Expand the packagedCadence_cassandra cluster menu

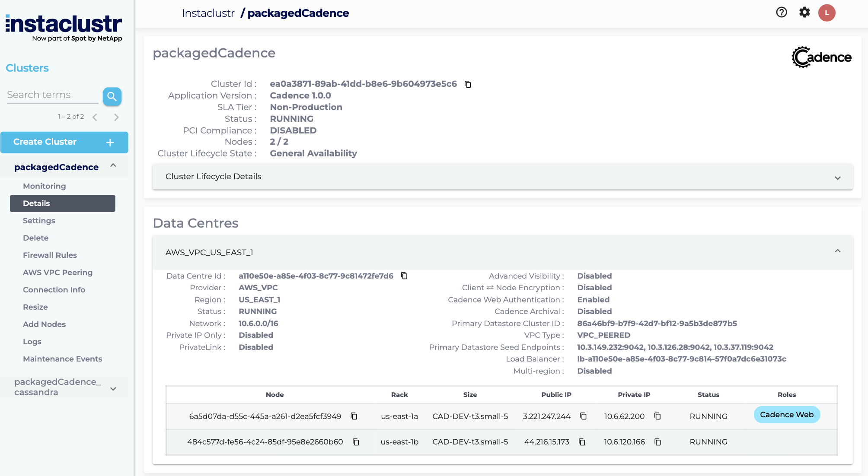113,388
